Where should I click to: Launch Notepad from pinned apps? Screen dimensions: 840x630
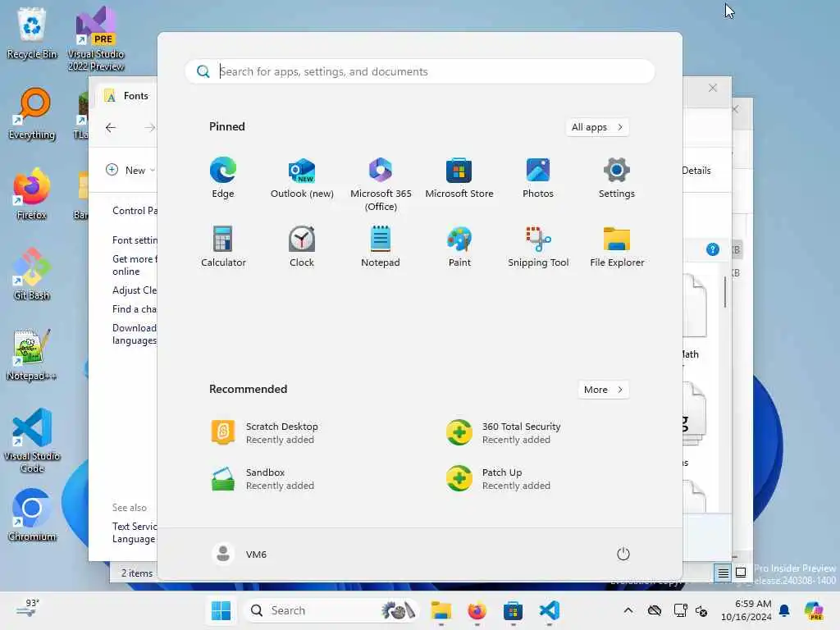coord(381,246)
